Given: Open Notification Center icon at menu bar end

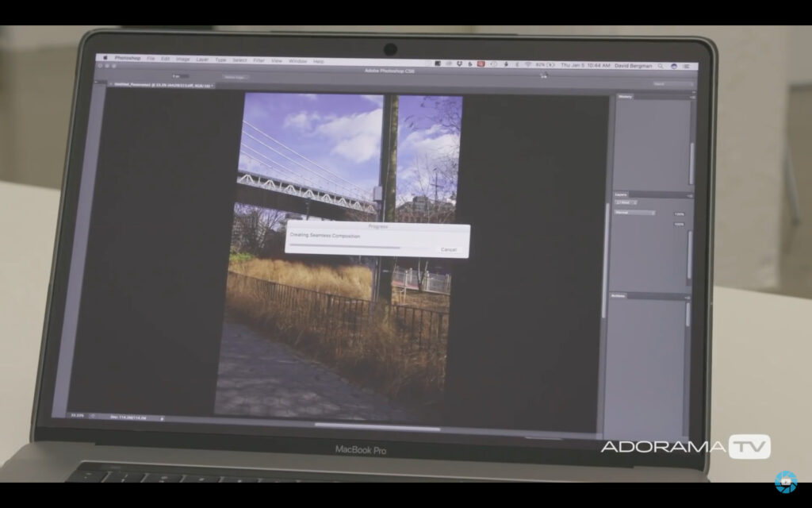Looking at the screenshot, I should click(687, 67).
